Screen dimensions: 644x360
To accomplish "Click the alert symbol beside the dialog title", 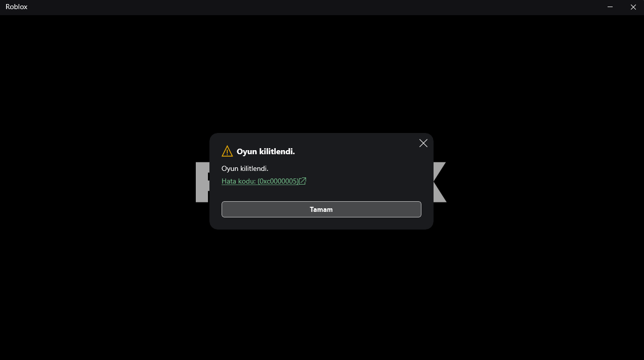I will [x=227, y=151].
